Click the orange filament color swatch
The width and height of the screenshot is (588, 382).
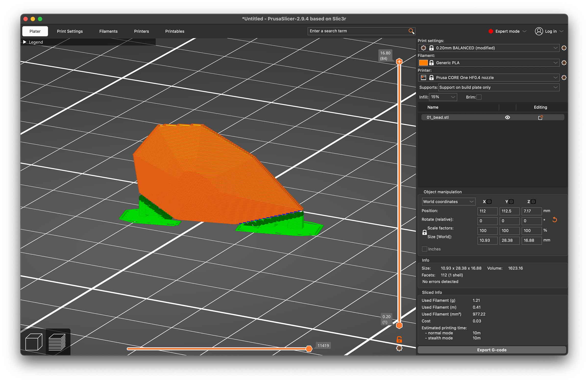click(423, 63)
